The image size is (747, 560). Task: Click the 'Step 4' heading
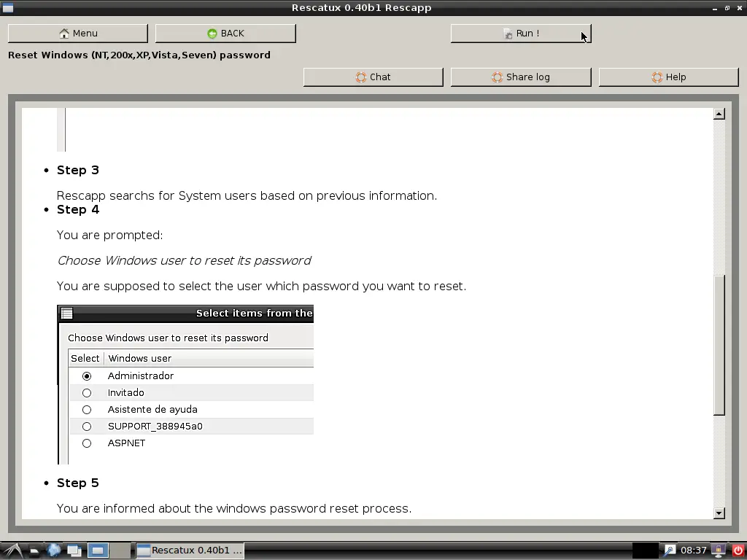(77, 209)
